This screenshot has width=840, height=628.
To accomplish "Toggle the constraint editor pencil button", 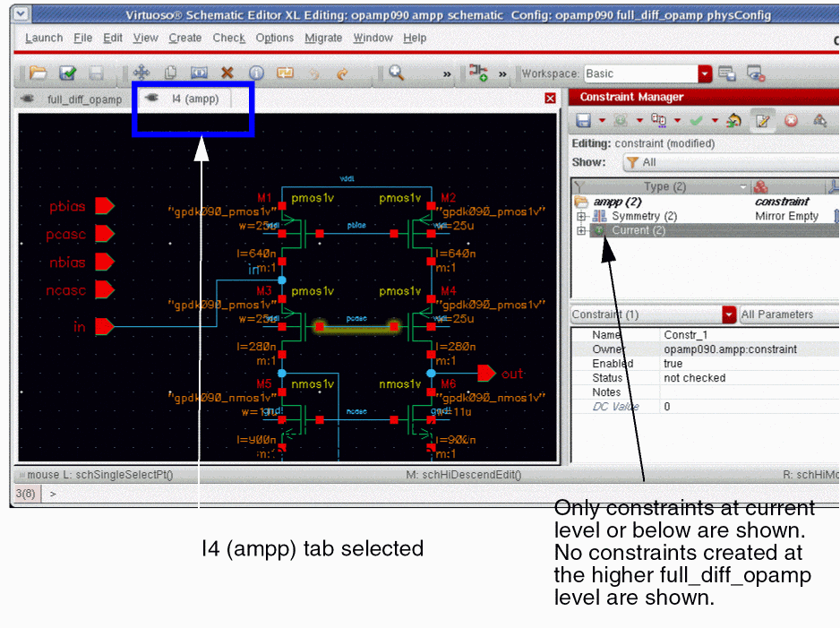I will (x=763, y=120).
